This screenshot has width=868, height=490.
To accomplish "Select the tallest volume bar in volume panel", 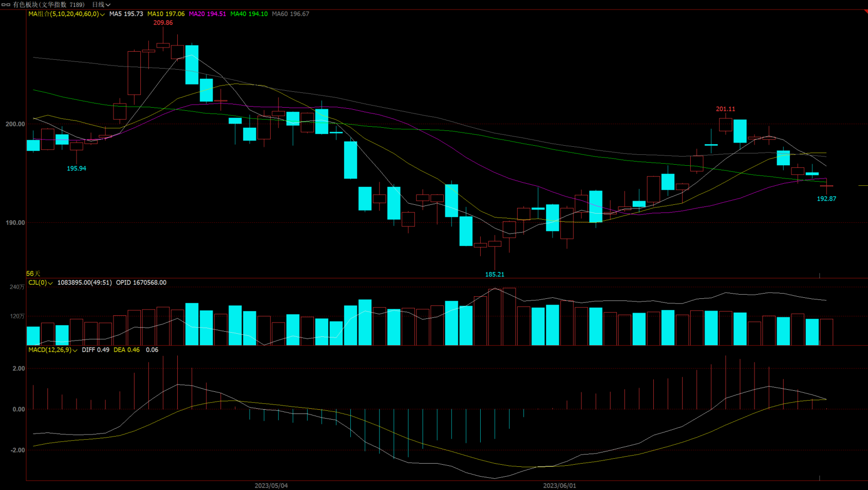I will coord(509,317).
